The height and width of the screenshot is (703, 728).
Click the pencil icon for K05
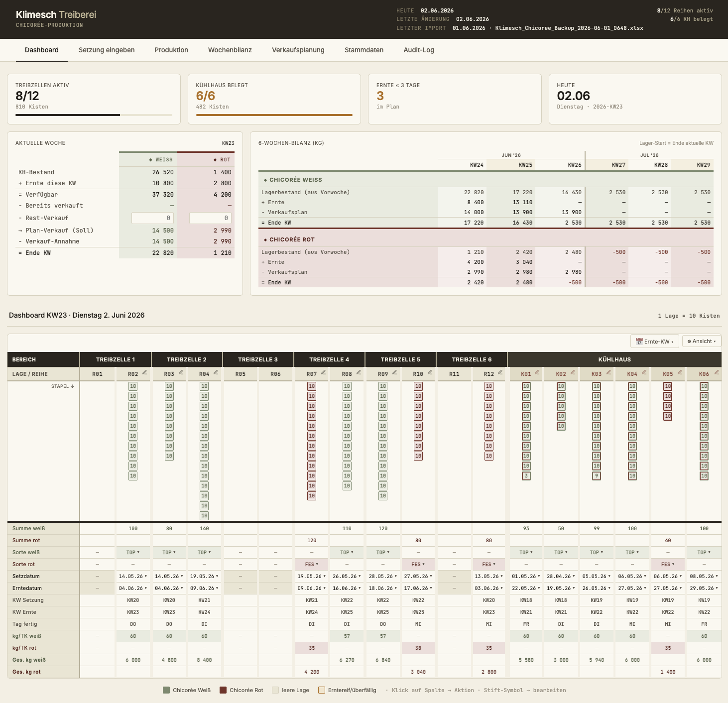pos(680,372)
